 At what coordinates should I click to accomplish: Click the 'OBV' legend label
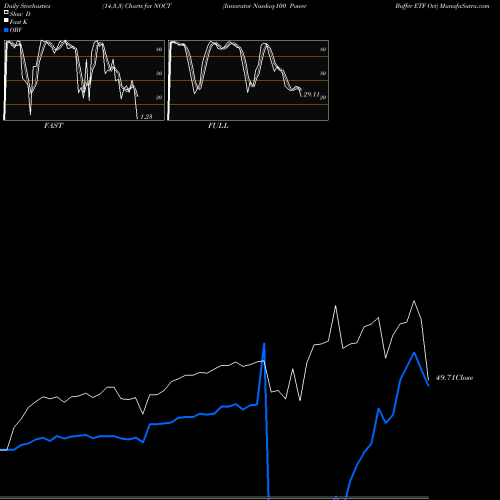click(16, 30)
